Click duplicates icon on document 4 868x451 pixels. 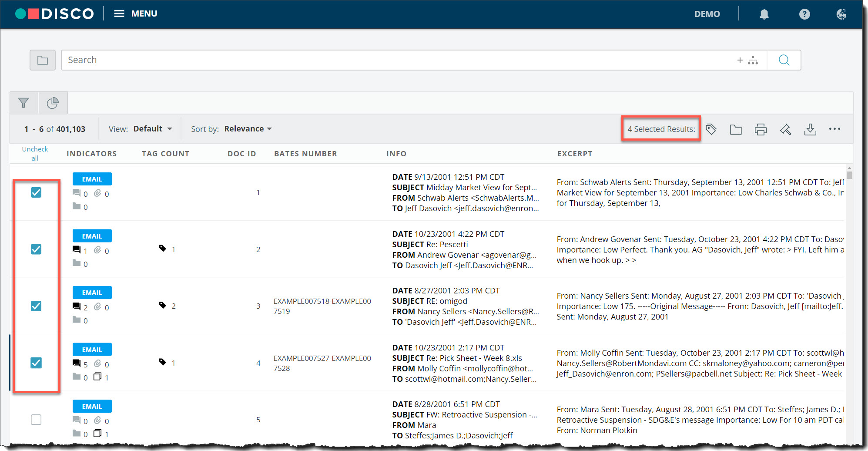[97, 377]
